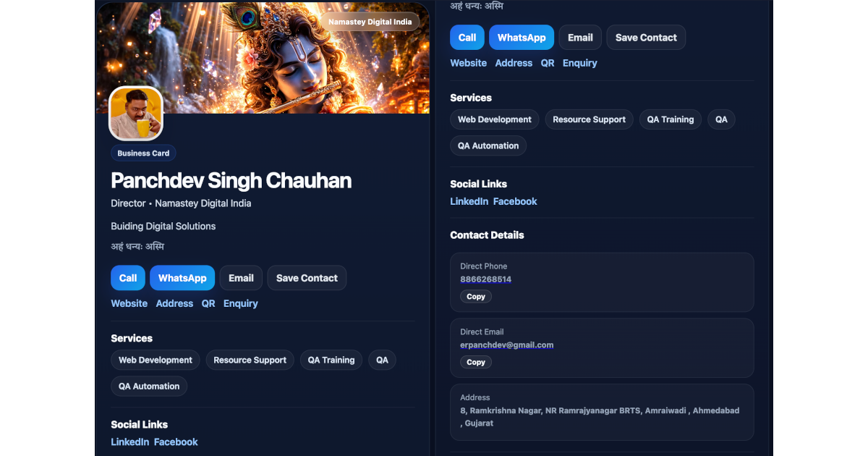Click the Director • Namastey Digital India subtitle
The image size is (868, 456).
click(181, 203)
